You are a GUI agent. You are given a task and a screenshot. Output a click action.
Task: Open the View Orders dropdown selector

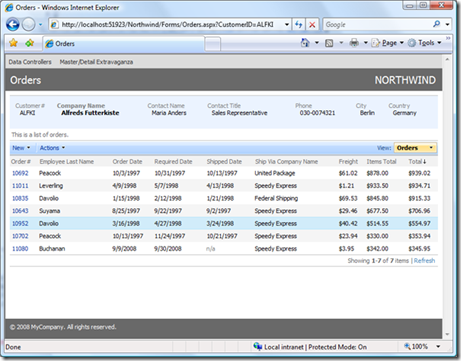[x=415, y=148]
